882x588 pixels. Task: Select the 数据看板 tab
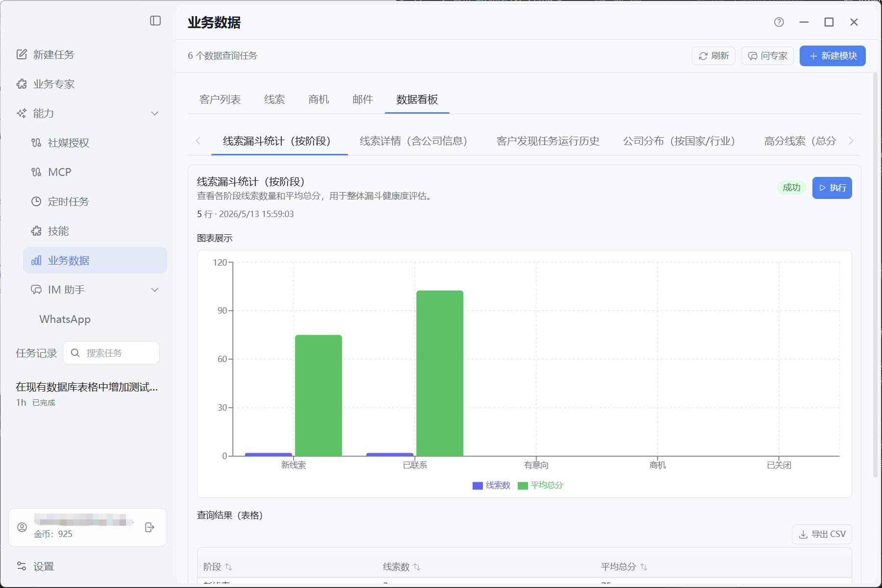pyautogui.click(x=417, y=99)
